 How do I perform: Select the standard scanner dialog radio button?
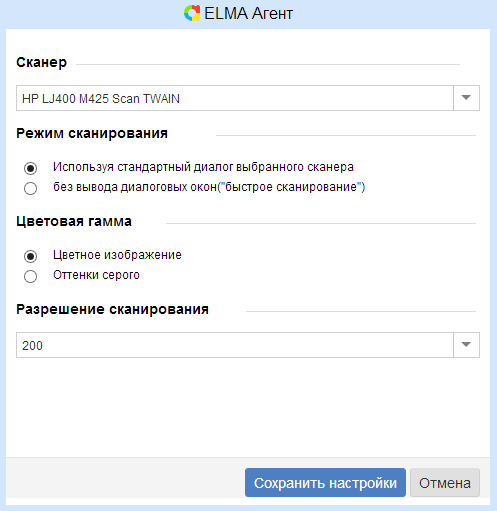click(x=30, y=168)
